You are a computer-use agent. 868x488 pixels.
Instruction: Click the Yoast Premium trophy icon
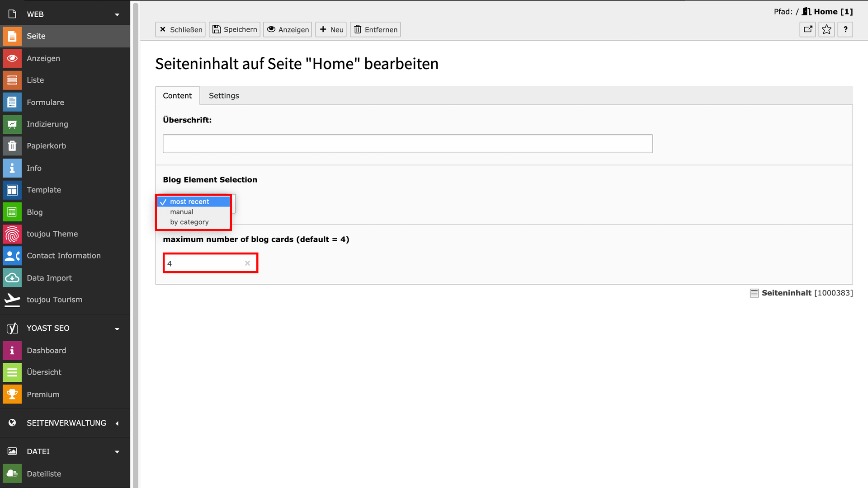click(12, 394)
